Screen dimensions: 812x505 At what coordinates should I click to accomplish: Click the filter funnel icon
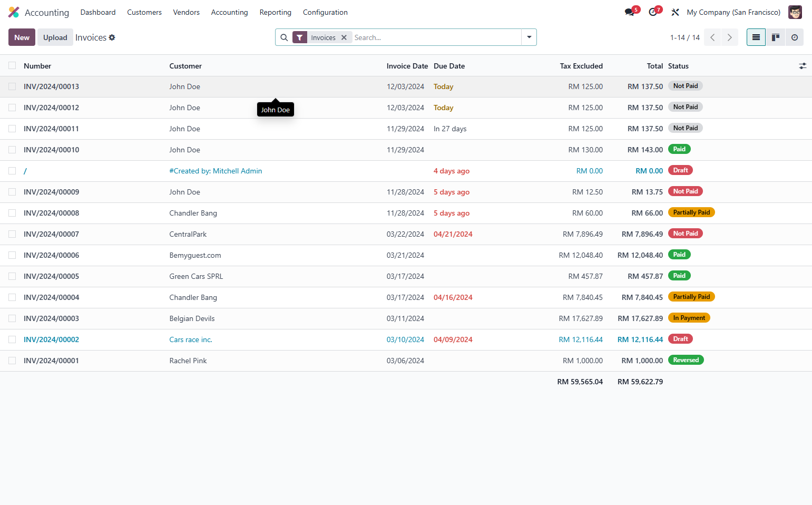299,37
